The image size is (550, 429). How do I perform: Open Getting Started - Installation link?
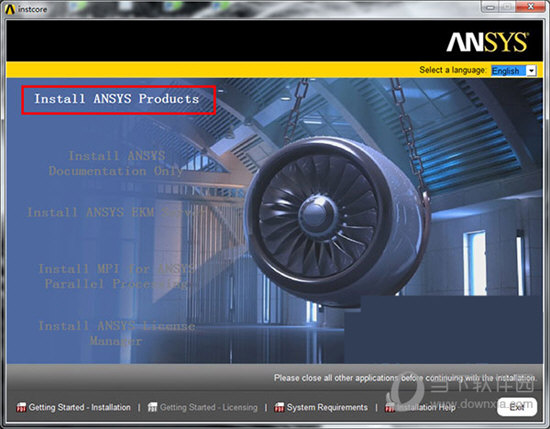coord(80,407)
